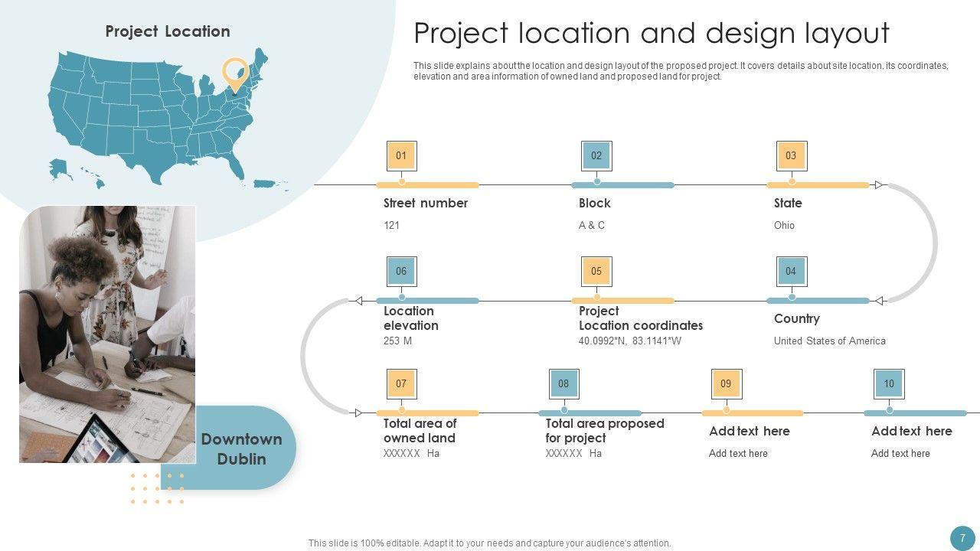Click the 'Total area proposed for project' heading
This screenshot has width=980, height=551.
[x=605, y=431]
